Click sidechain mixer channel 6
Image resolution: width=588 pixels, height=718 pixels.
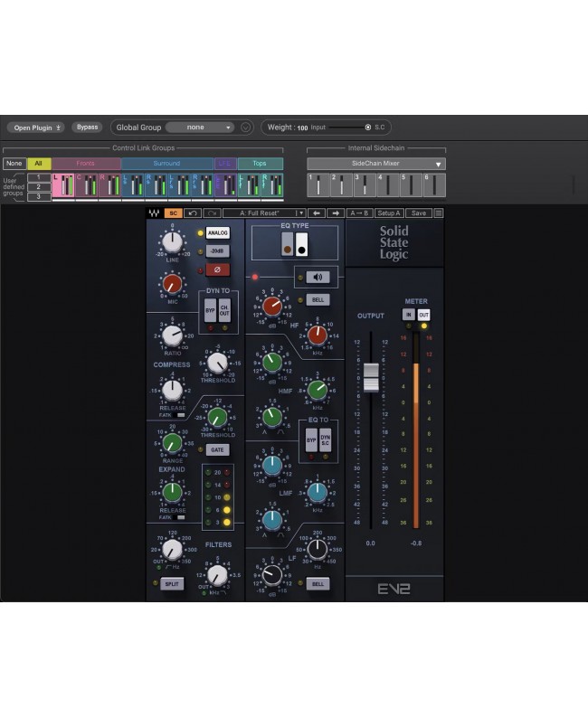(x=434, y=185)
